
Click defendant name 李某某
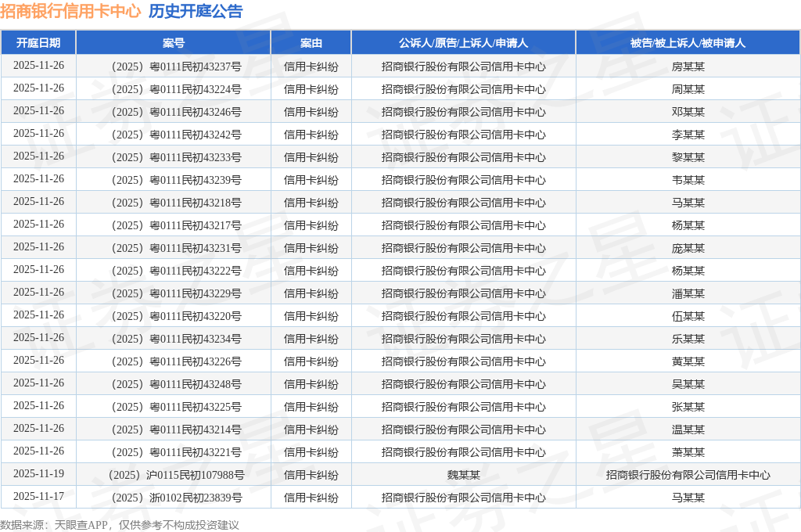[688, 135]
